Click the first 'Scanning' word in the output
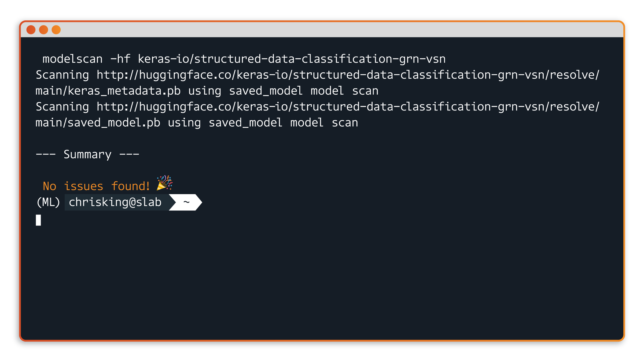Image resolution: width=644 pixels, height=362 pixels. pos(62,75)
